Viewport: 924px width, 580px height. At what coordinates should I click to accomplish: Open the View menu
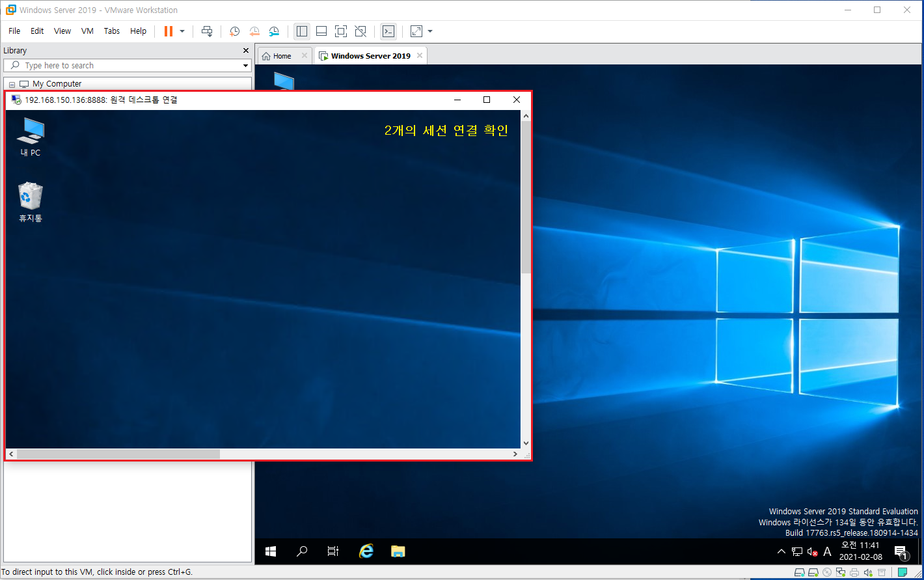[x=62, y=31]
